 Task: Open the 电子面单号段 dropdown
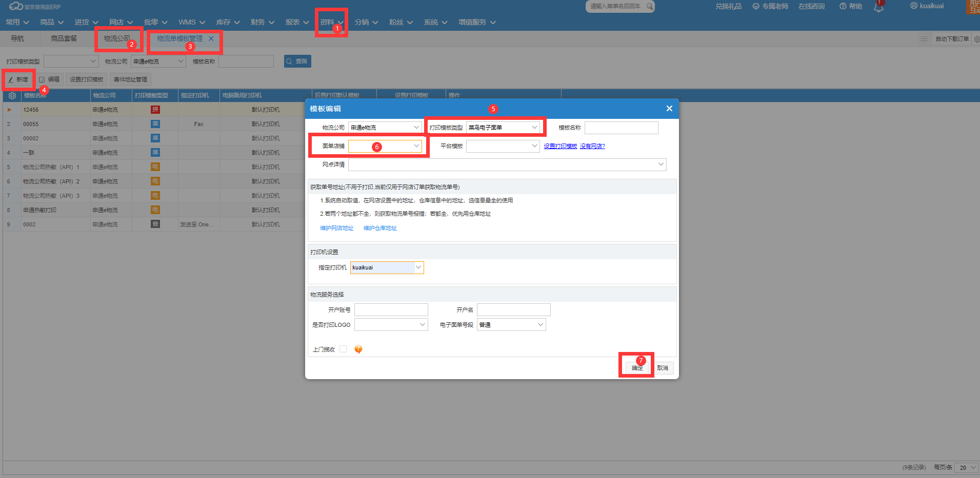pos(540,325)
